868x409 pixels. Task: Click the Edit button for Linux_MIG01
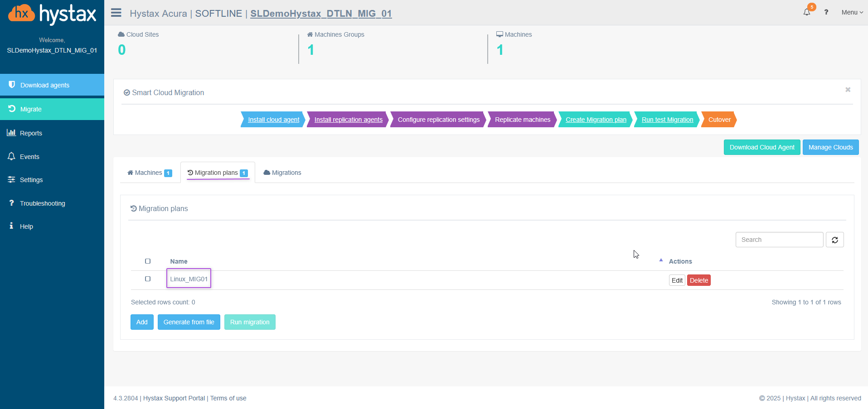[677, 280]
